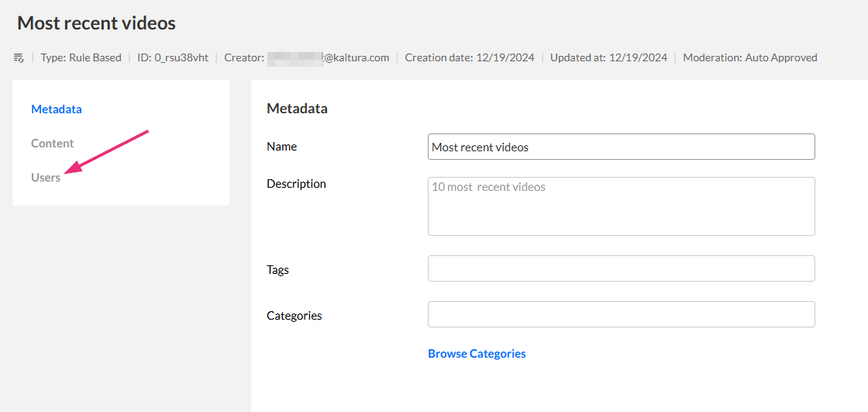The height and width of the screenshot is (412, 868).
Task: Click the "Most recent videos" page title
Action: coord(97,23)
